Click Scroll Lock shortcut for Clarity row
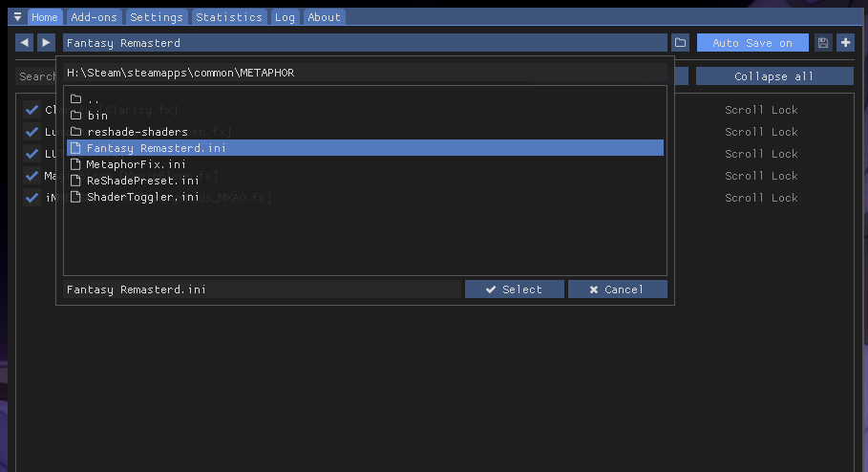868x472 pixels. point(761,110)
